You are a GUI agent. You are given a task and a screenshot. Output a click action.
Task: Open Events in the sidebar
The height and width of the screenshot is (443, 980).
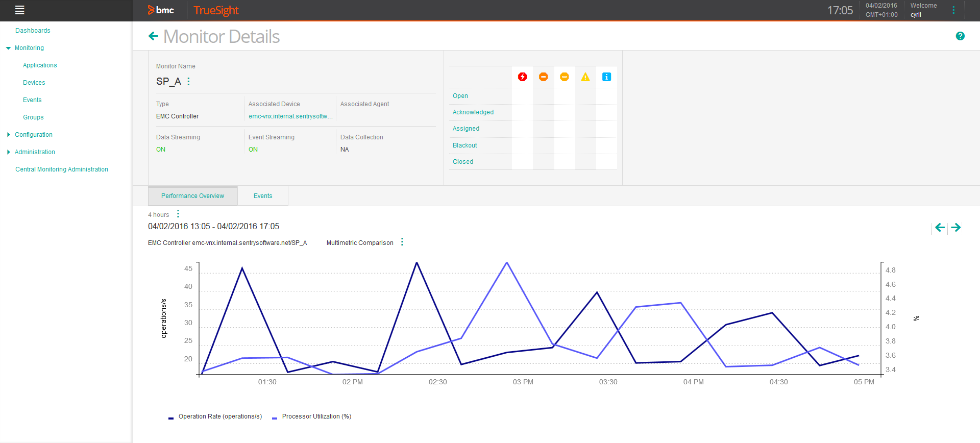coord(32,100)
